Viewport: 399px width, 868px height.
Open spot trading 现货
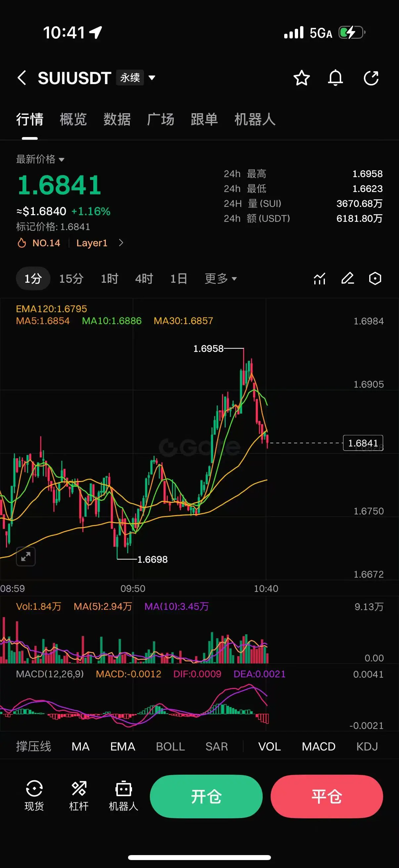point(34,796)
